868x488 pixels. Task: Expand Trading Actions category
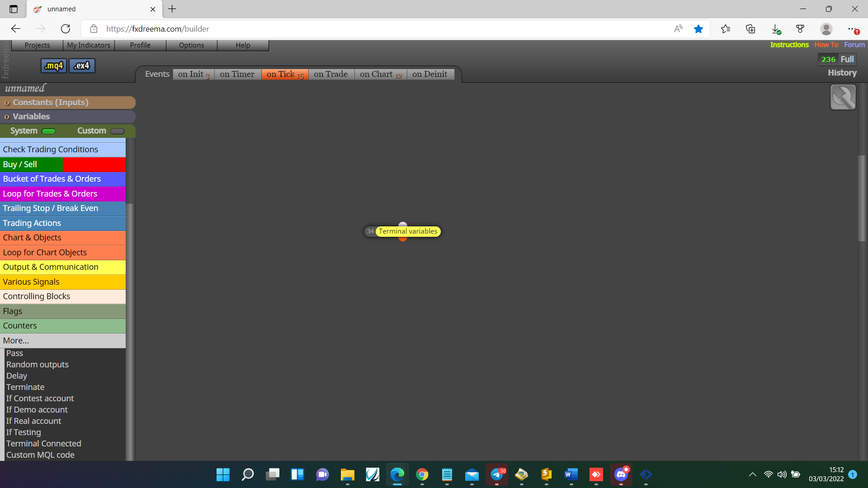(63, 223)
